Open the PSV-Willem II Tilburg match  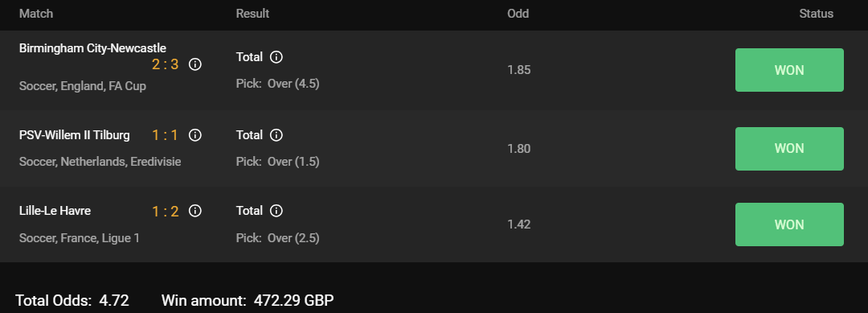tap(74, 135)
